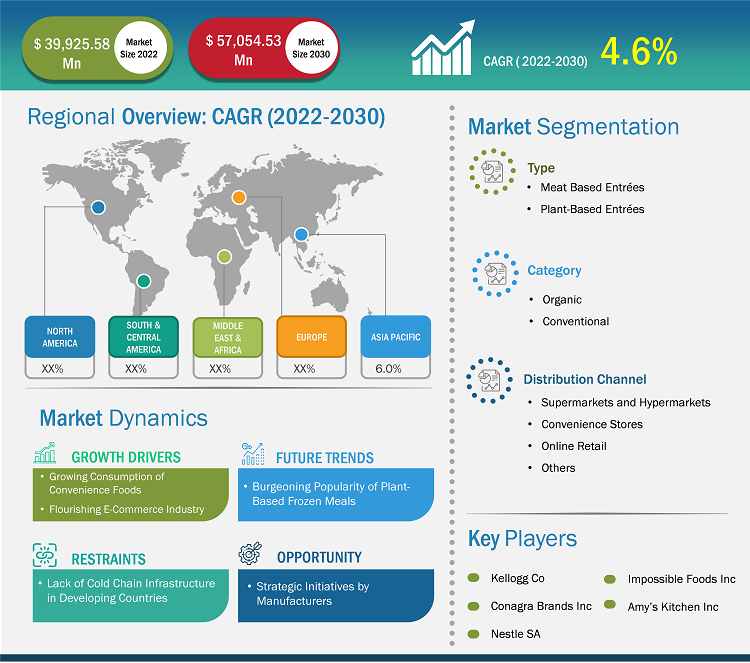This screenshot has height=663, width=750.
Task: Click the RESTRAINTS heading
Action: click(108, 559)
